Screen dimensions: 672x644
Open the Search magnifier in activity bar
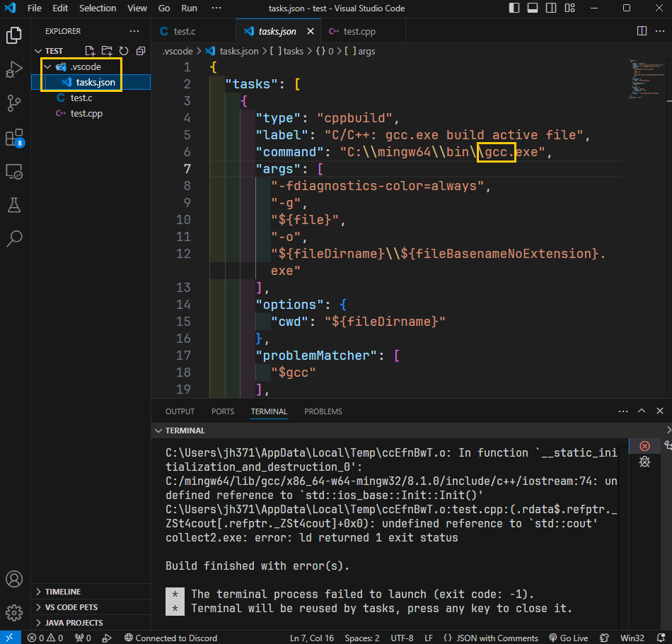14,239
